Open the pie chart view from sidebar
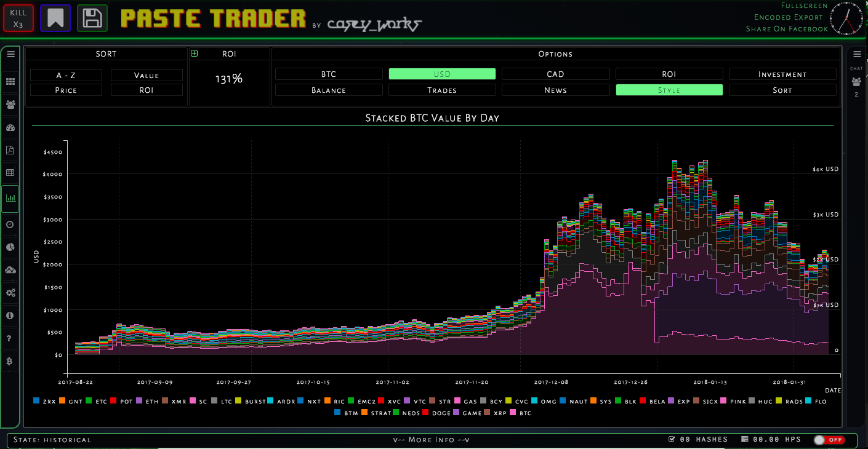 (x=10, y=247)
